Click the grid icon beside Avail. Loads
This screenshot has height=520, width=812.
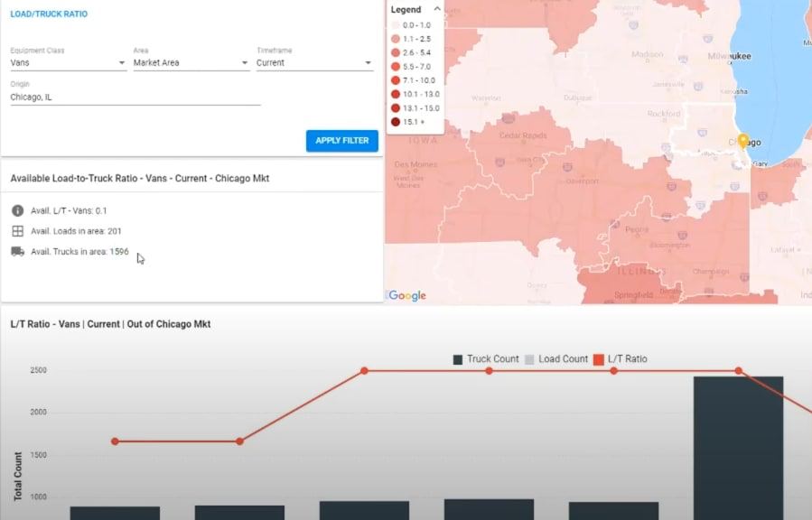point(17,231)
